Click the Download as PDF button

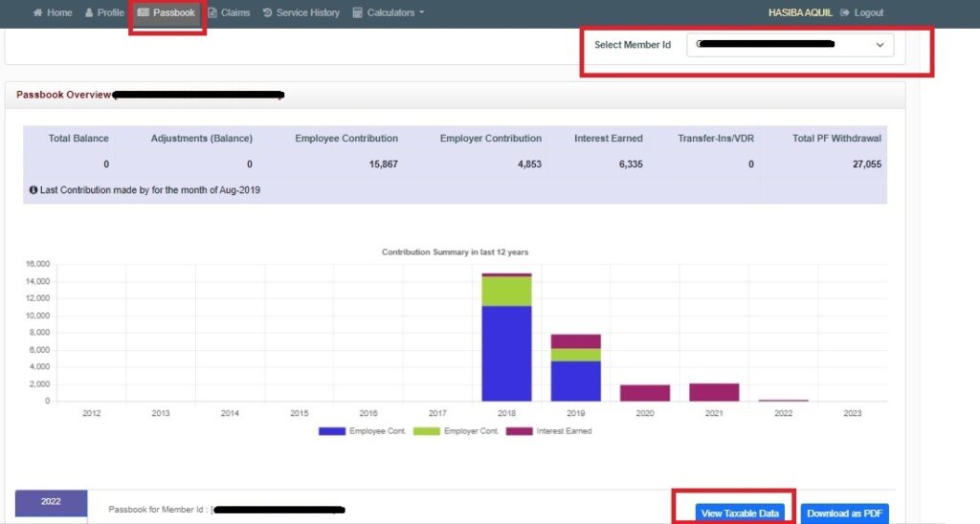click(x=844, y=513)
